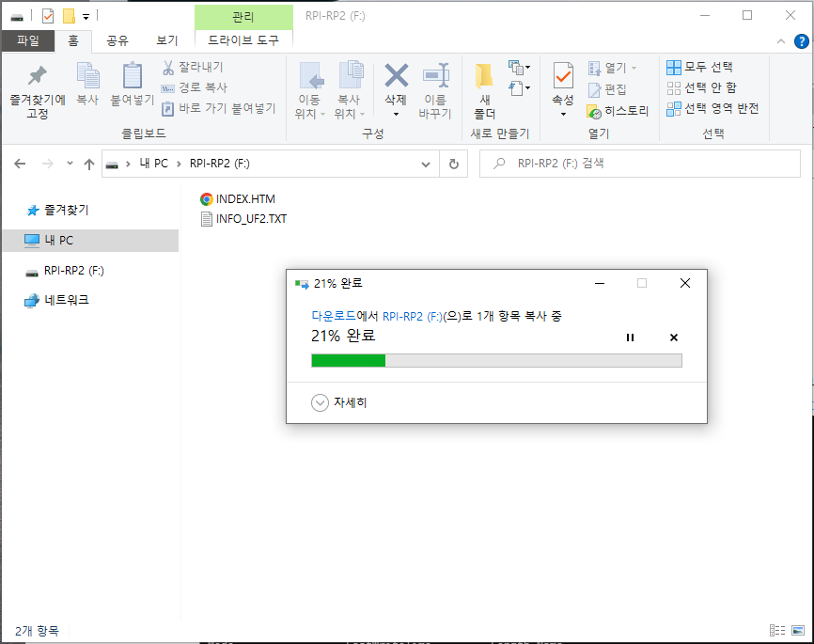Open the 파일 (File) menu tab

pos(28,40)
